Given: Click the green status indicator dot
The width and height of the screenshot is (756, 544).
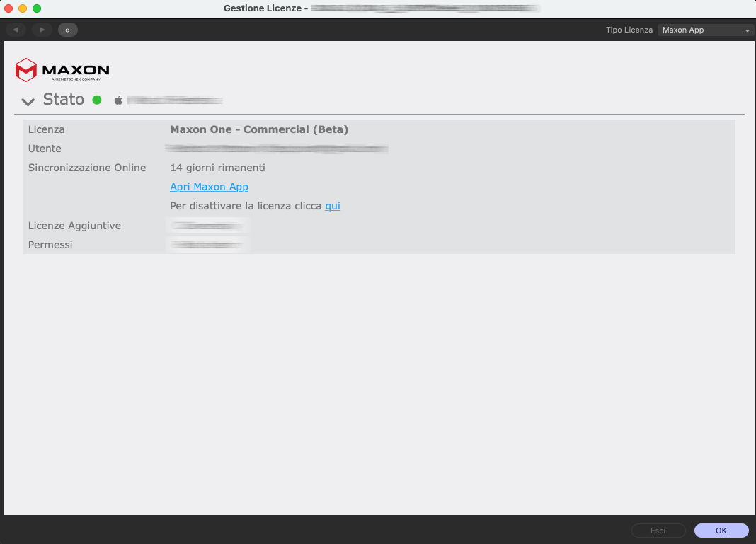Looking at the screenshot, I should pyautogui.click(x=97, y=100).
